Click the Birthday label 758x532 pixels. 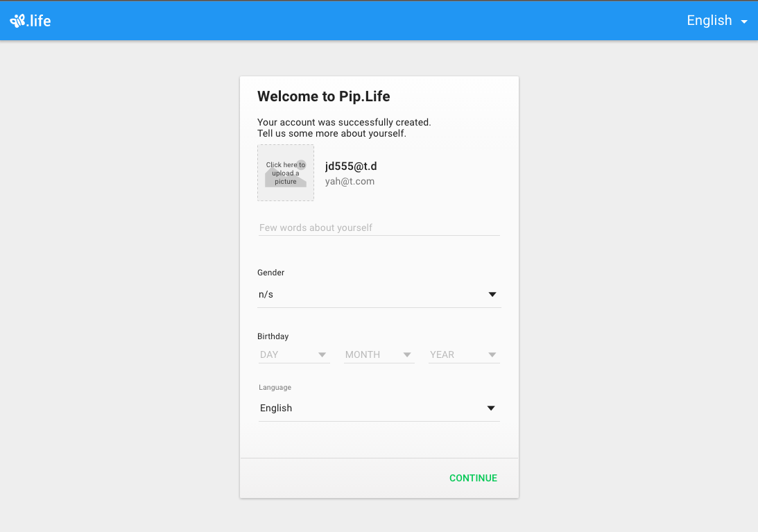click(273, 336)
